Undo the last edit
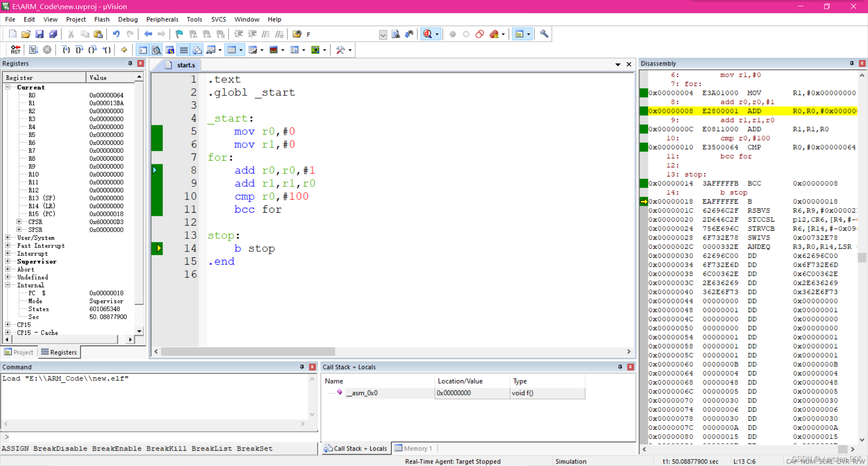This screenshot has height=466, width=868. (116, 34)
